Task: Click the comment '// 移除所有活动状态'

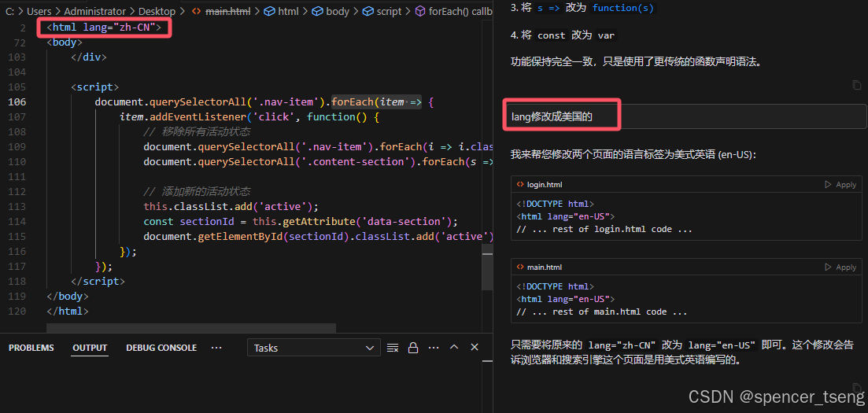Action: [197, 131]
